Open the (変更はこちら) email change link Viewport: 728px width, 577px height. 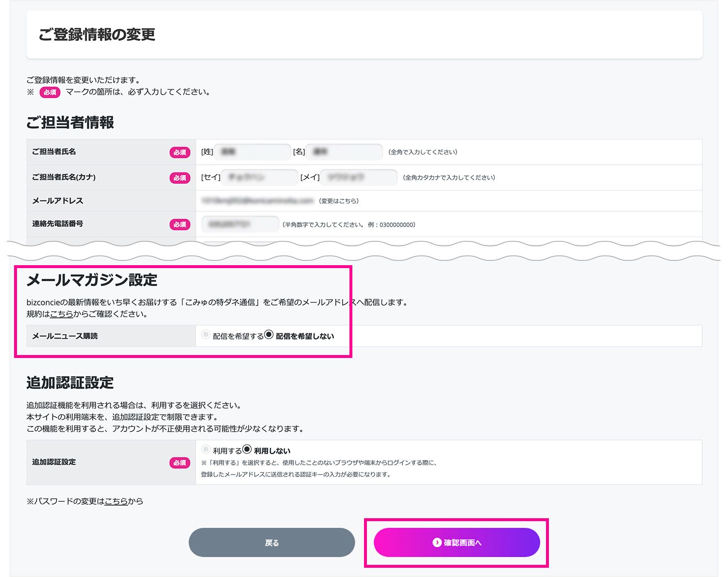[x=339, y=201]
